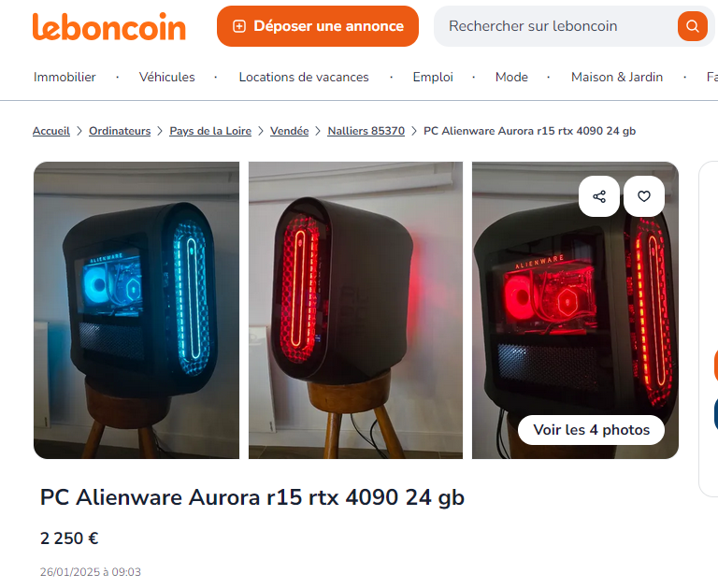Click Voir les 4 photos button
Viewport: 718px width, 588px height.
point(591,430)
